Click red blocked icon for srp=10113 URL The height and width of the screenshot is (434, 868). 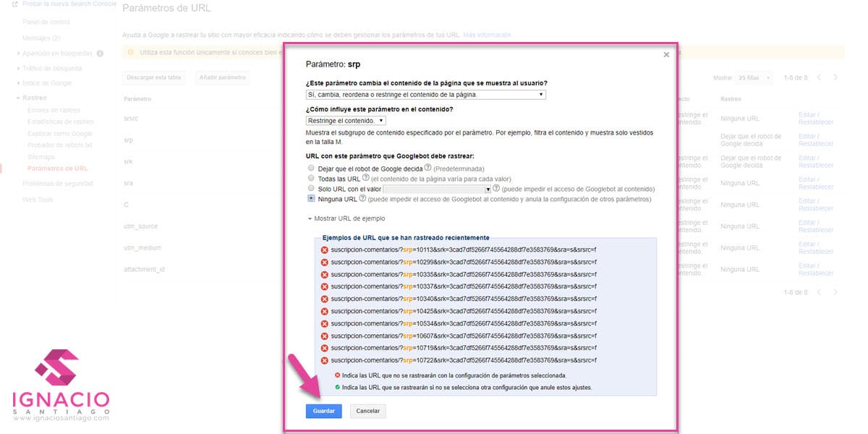coord(325,250)
